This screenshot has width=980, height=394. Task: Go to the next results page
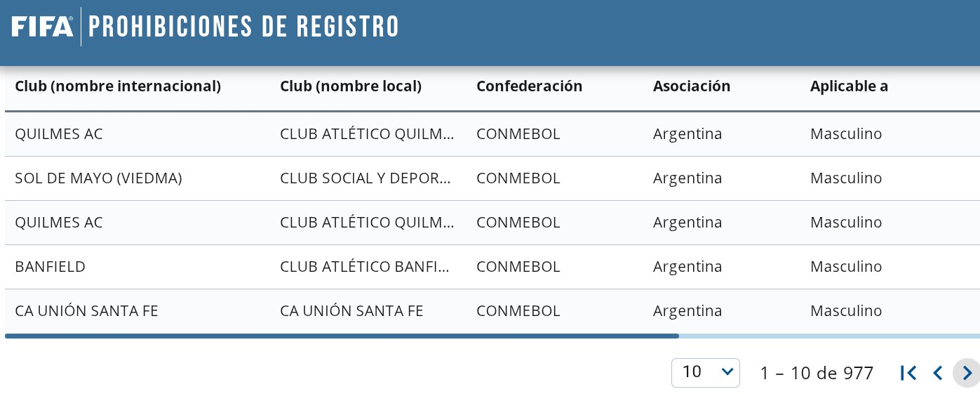click(x=967, y=373)
